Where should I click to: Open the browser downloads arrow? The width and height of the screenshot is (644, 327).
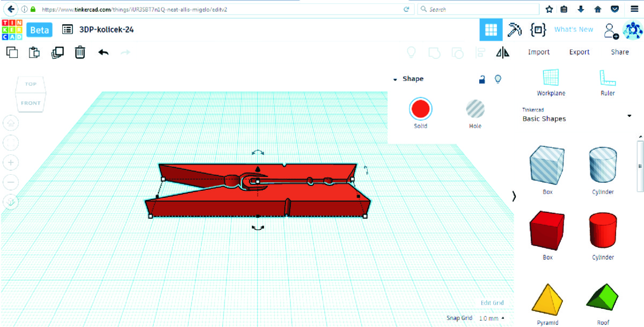tap(581, 9)
